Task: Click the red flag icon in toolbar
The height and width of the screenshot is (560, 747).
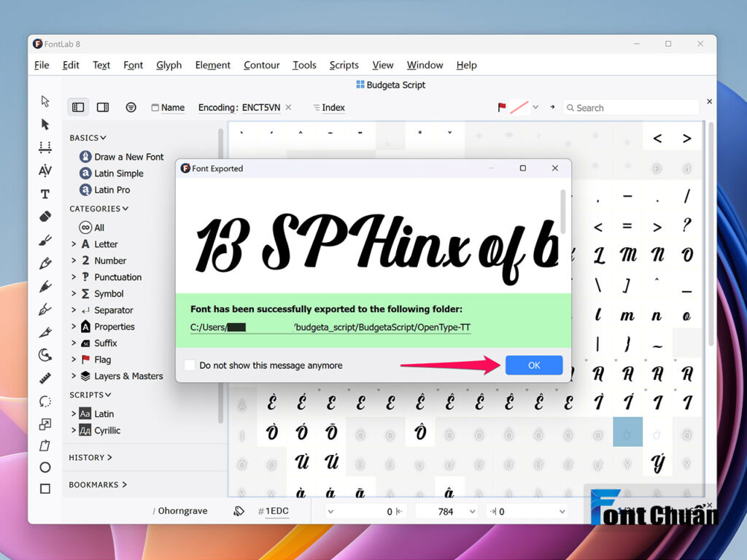Action: [x=502, y=108]
